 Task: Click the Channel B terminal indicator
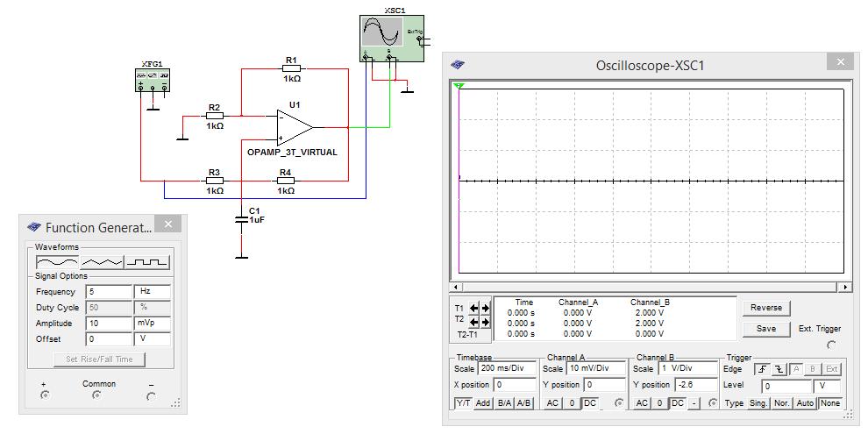714,403
